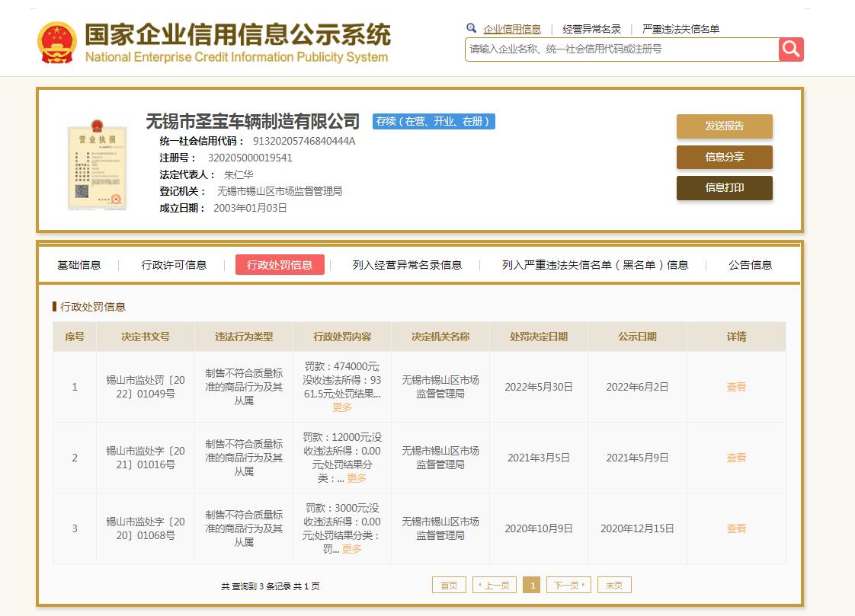Screen dimensions: 855x616
Task: Switch to the 基础信息 tab
Action: [x=78, y=265]
